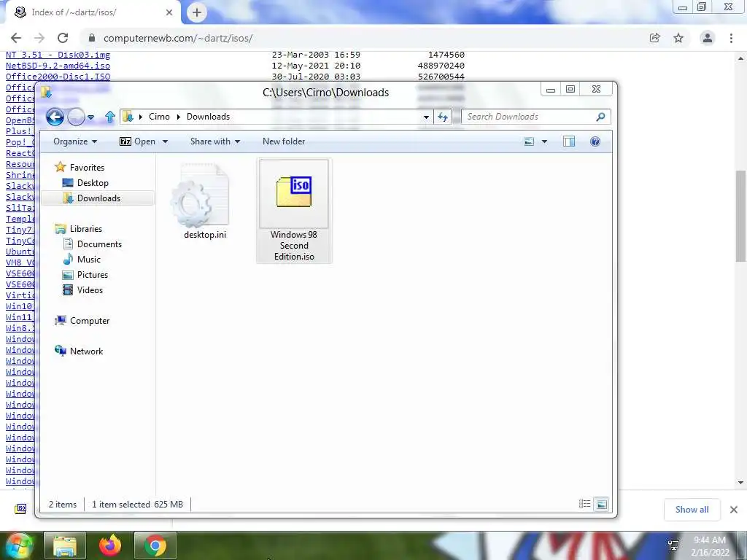Click the Chrome page vertical scrollbar
747x560 pixels.
pyautogui.click(x=740, y=216)
